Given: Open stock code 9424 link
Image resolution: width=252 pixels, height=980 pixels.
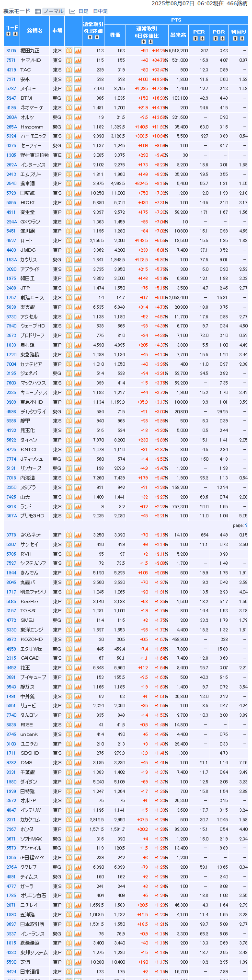Looking at the screenshot, I should pyautogui.click(x=11, y=971).
